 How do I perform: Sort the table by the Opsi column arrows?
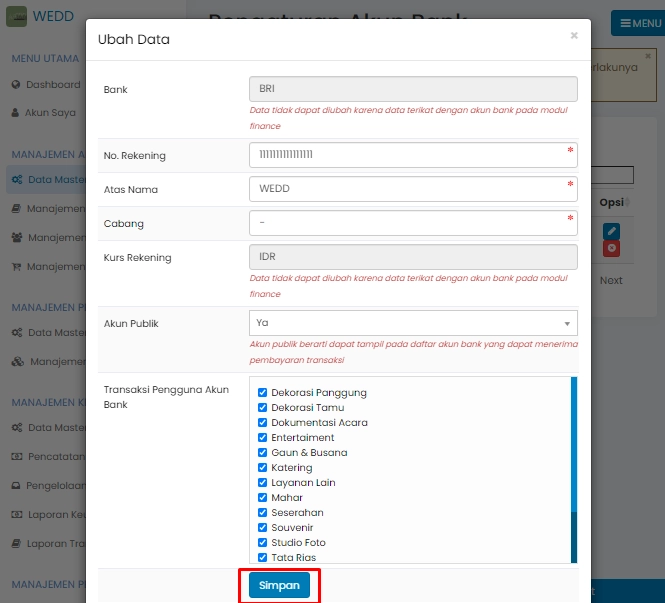click(x=628, y=203)
